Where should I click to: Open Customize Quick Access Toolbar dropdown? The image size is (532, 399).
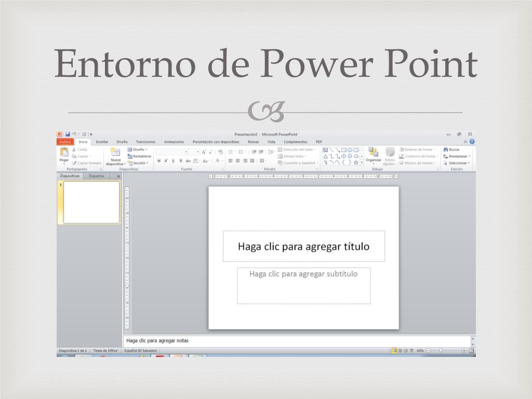[x=91, y=135]
